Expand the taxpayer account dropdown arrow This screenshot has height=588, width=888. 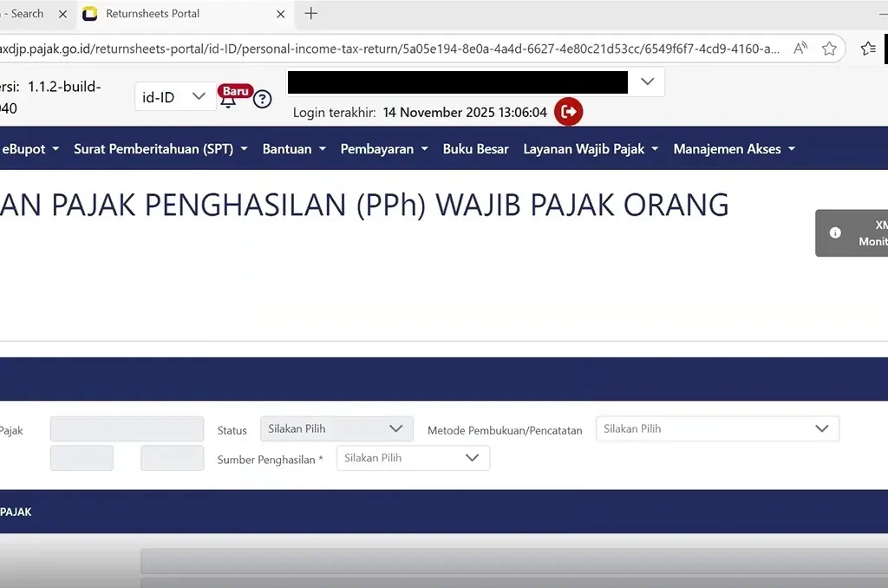pos(646,82)
